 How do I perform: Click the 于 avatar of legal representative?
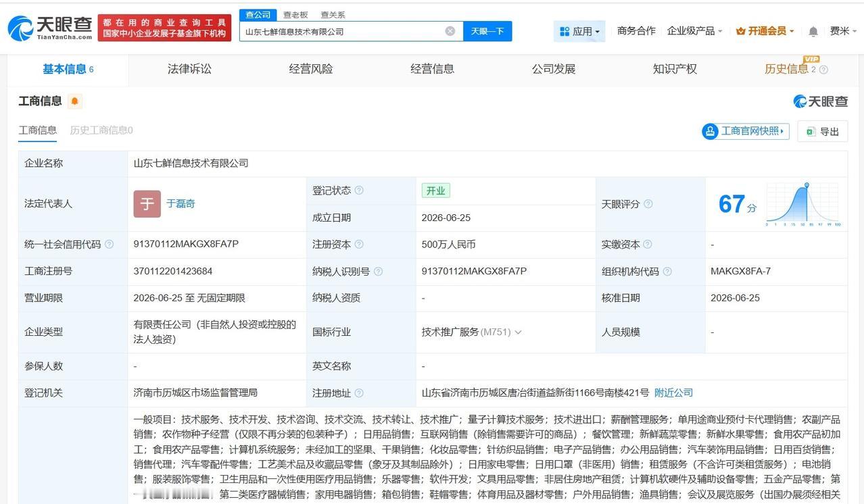point(147,204)
